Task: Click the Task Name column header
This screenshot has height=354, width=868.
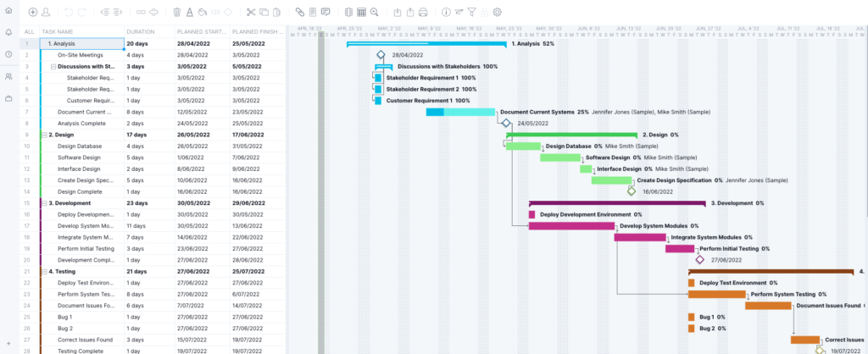Action: tap(59, 32)
